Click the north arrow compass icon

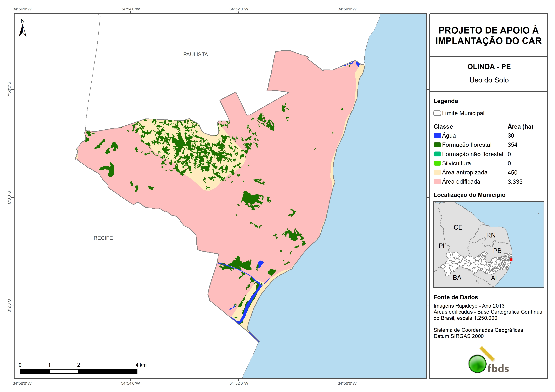click(x=22, y=30)
